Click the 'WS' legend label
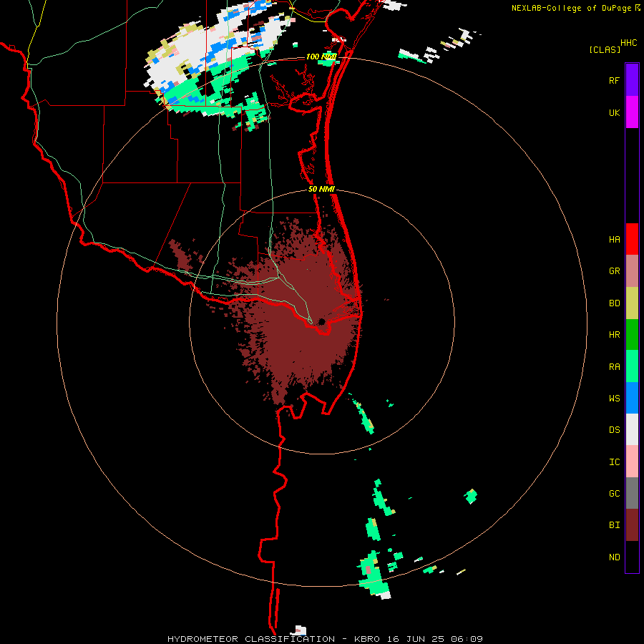The width and height of the screenshot is (644, 644). (615, 398)
